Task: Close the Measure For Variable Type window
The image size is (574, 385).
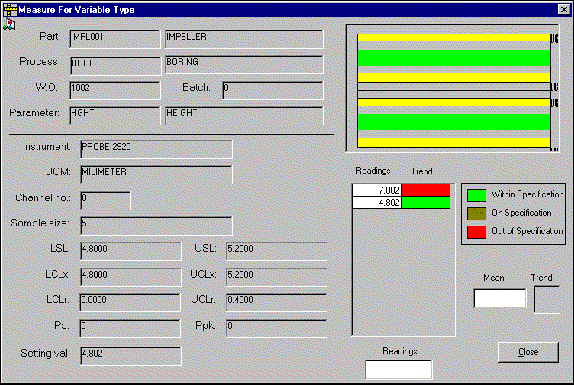Action: [563, 10]
